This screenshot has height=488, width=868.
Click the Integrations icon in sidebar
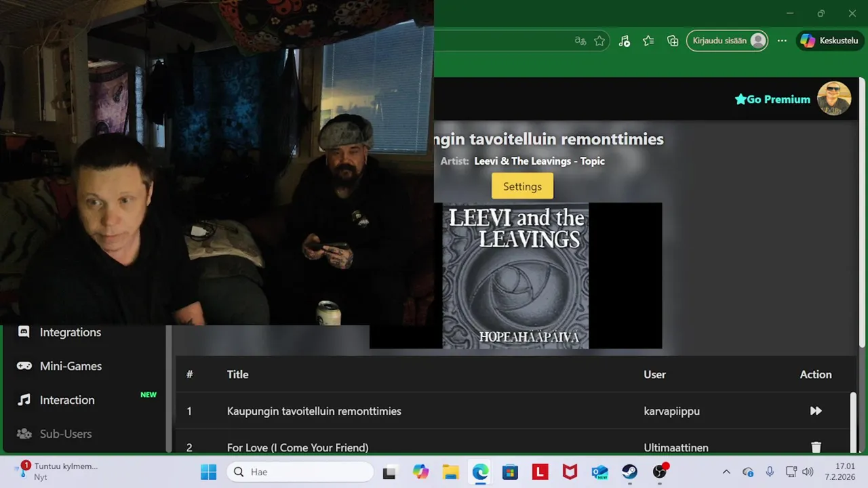click(x=24, y=332)
